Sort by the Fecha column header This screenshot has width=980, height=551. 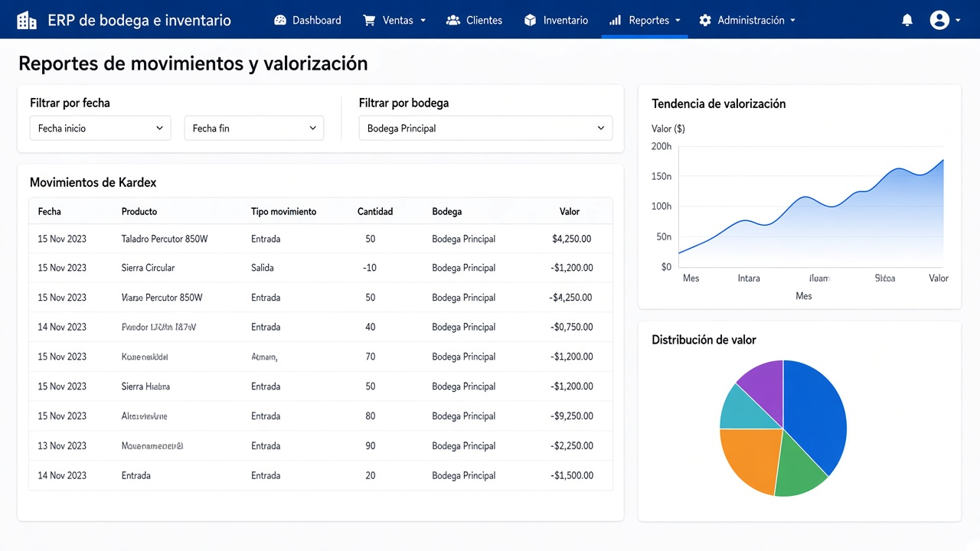(49, 211)
